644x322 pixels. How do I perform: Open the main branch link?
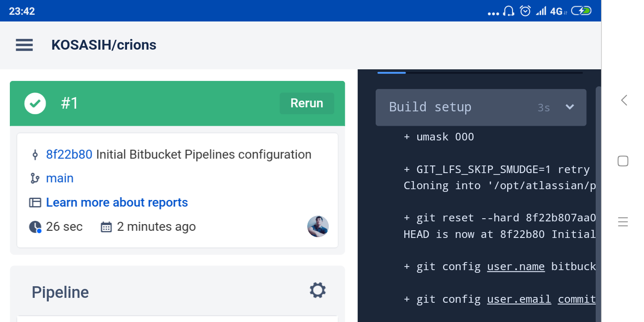[59, 178]
